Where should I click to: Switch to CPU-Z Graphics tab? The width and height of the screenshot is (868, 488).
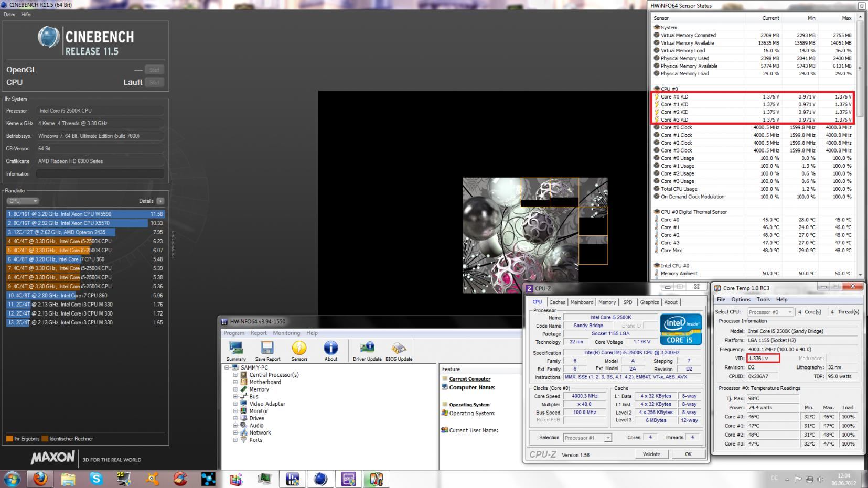click(649, 302)
